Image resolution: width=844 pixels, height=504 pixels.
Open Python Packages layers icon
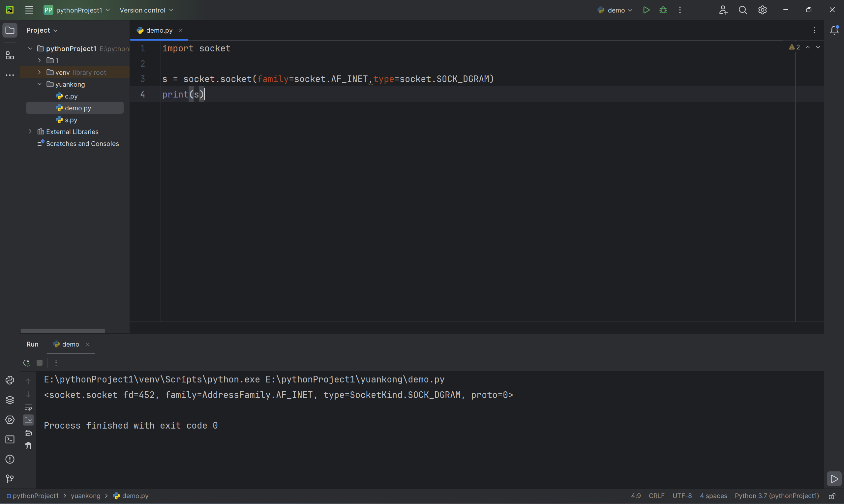pyautogui.click(x=10, y=400)
